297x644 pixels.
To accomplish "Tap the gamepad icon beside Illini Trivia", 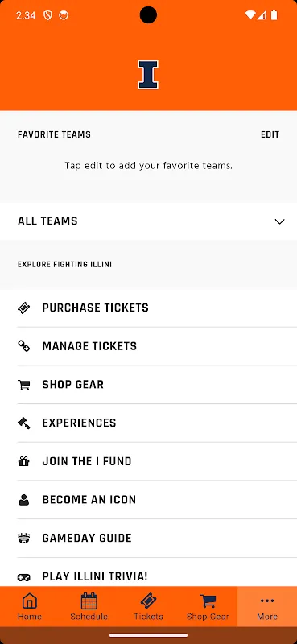I will [24, 577].
